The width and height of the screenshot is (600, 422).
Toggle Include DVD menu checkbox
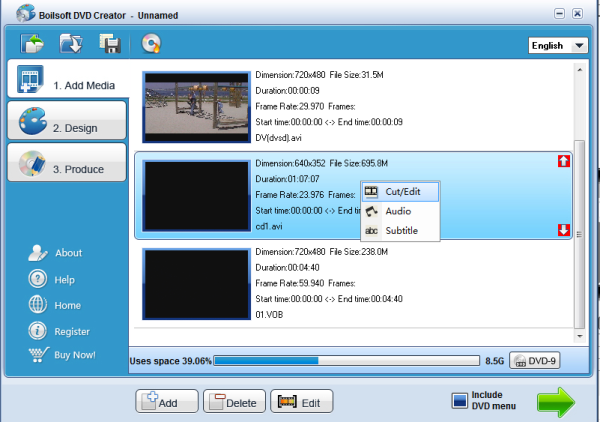(459, 401)
